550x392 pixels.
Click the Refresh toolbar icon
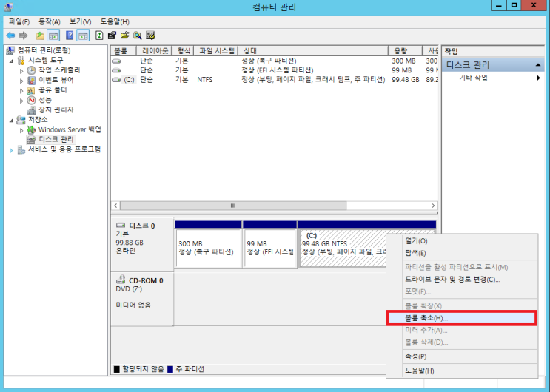[x=100, y=36]
